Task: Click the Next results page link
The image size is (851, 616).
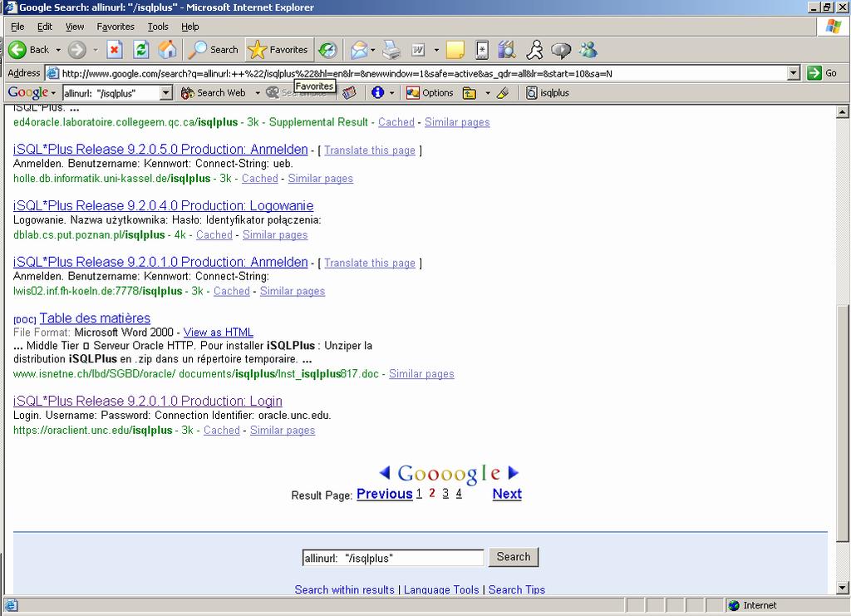Action: tap(507, 494)
